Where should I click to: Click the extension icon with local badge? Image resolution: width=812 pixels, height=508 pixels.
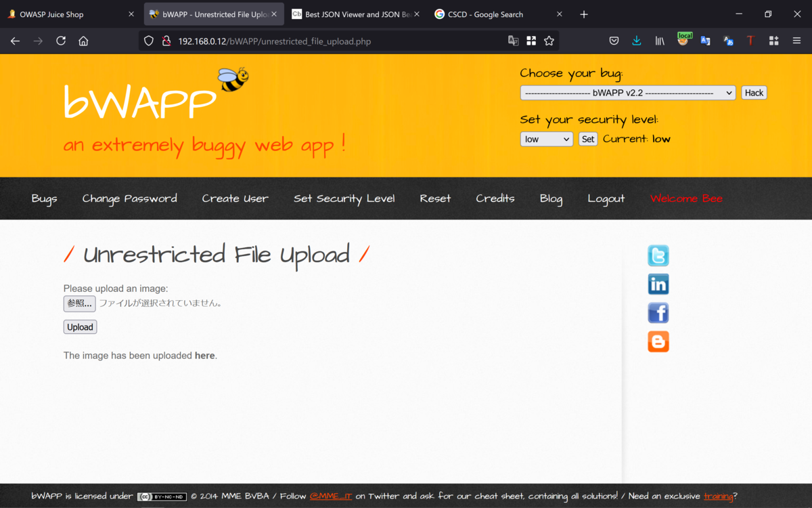coord(683,40)
